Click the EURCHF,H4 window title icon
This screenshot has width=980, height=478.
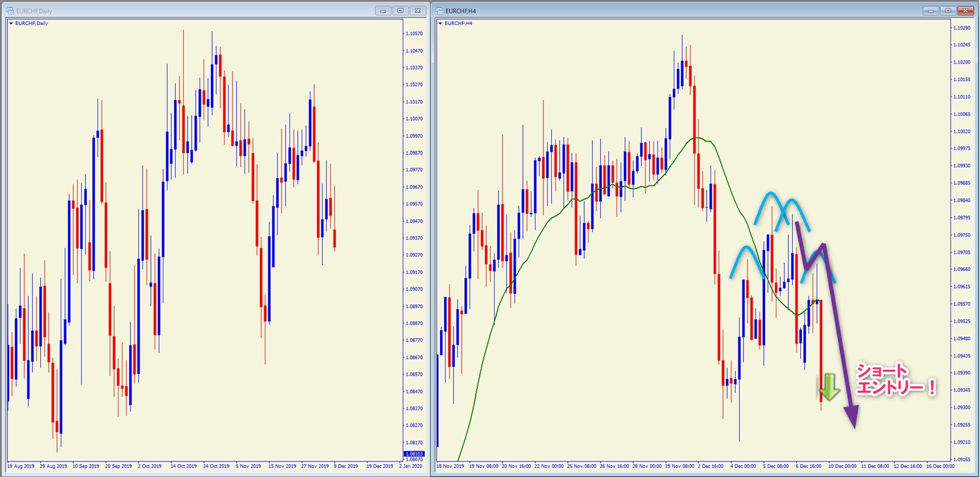(x=440, y=11)
